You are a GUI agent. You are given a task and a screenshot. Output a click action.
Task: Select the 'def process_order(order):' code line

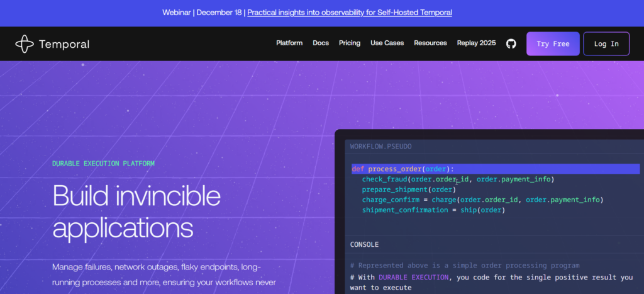click(496, 169)
